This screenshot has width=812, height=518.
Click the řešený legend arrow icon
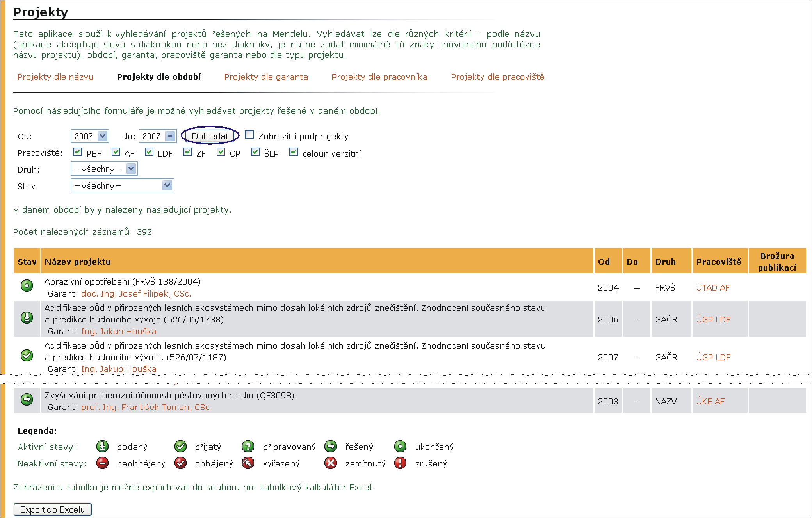tap(331, 446)
